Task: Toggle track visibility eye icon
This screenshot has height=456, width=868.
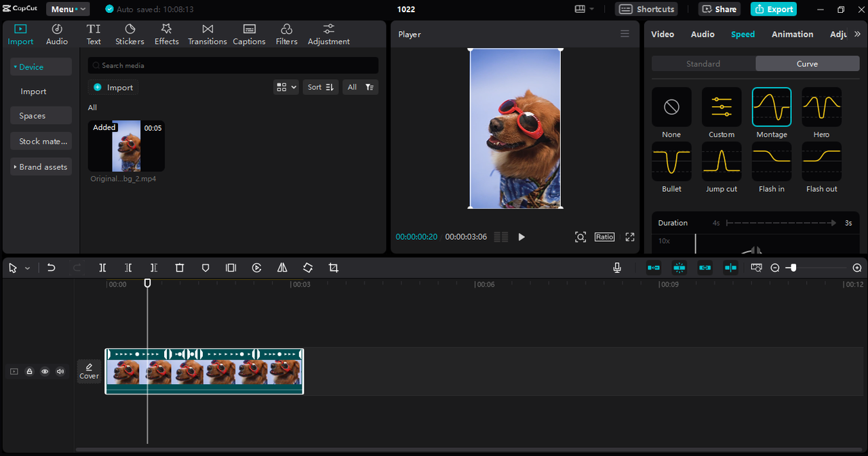Action: pos(45,371)
